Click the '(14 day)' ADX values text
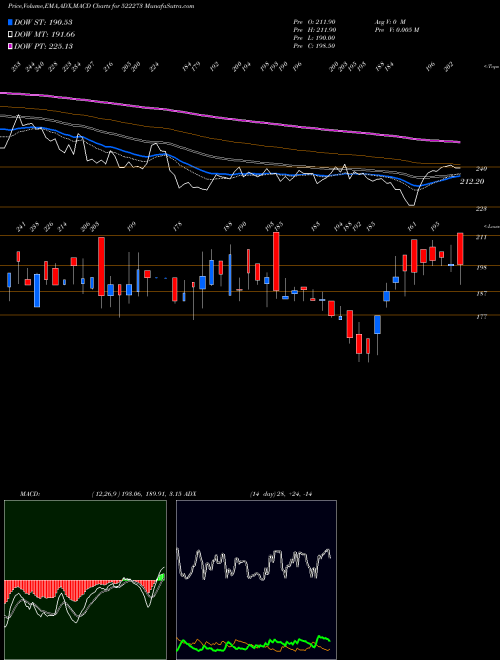Image resolution: width=500 pixels, height=660 pixels. [x=280, y=494]
